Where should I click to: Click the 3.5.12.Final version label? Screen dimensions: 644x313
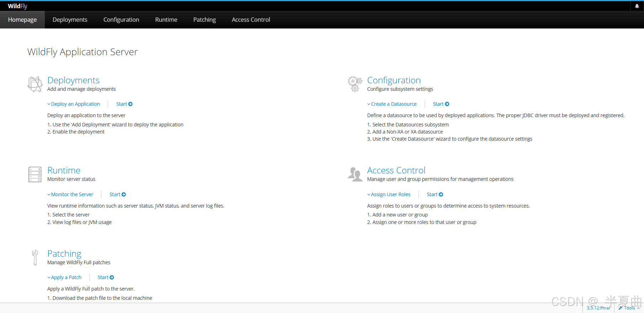pos(598,308)
